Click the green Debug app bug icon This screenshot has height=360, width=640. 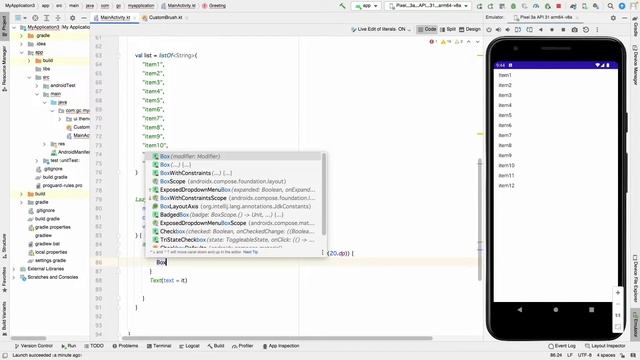(x=513, y=6)
